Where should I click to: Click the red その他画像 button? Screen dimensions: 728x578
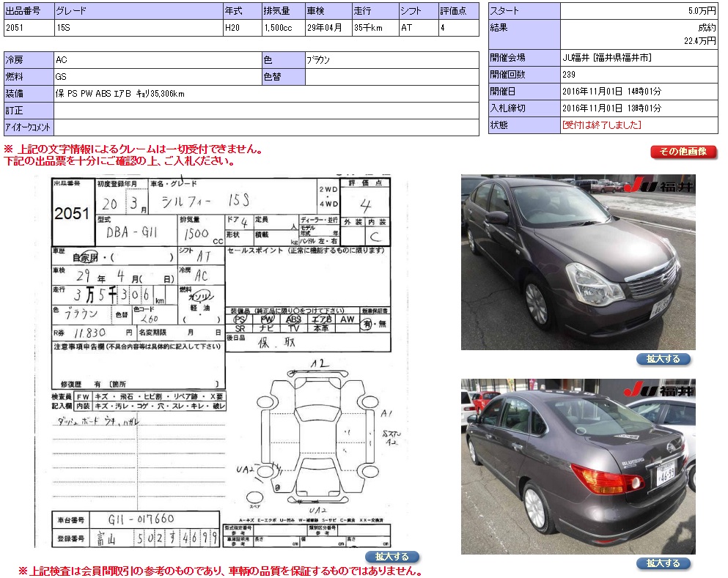point(683,152)
